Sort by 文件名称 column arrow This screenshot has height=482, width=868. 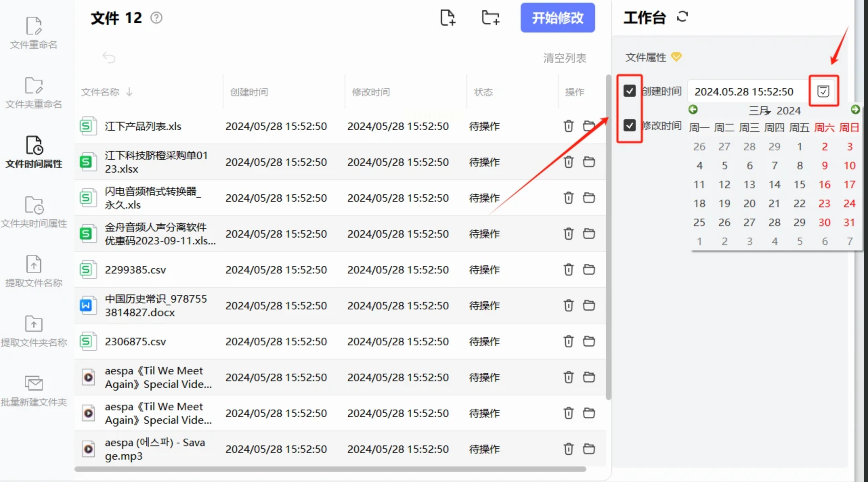click(129, 92)
